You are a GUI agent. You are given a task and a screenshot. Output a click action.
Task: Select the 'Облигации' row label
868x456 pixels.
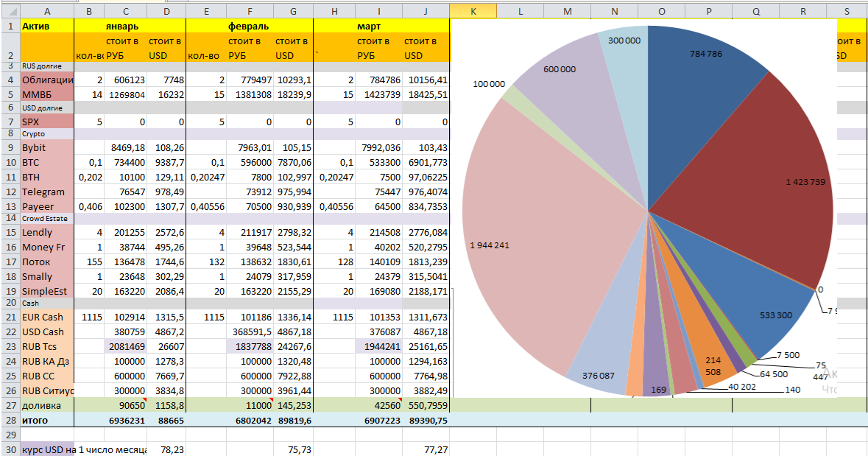coord(47,80)
